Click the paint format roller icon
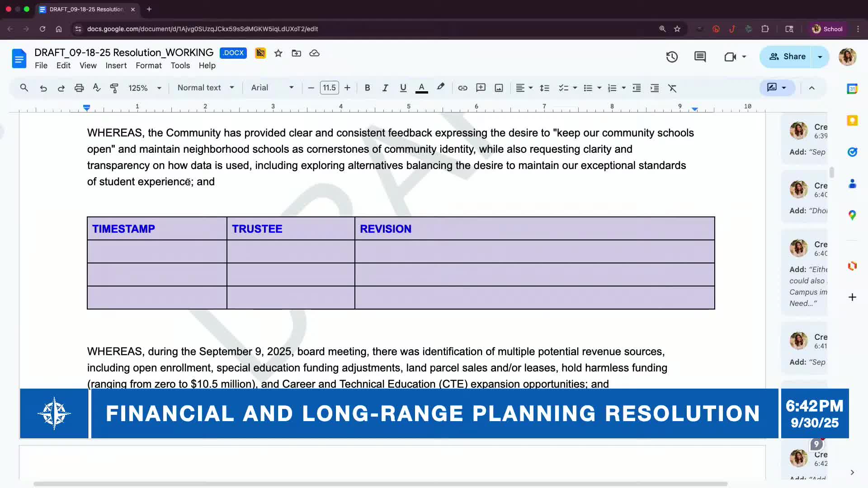The image size is (868, 488). 114,88
